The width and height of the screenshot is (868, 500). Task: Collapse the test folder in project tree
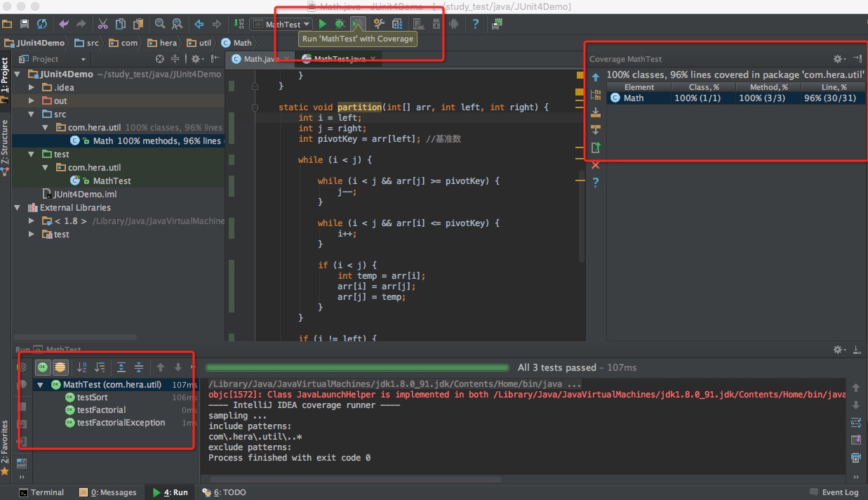pos(31,154)
